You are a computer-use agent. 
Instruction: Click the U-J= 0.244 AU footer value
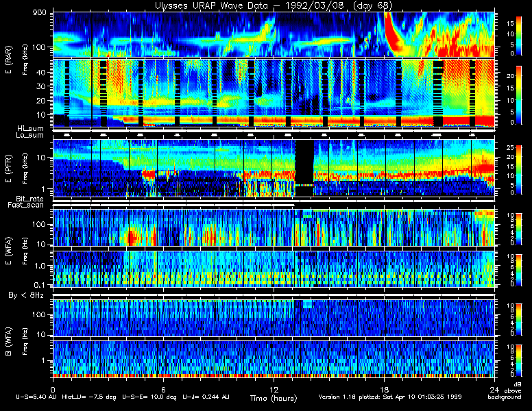point(206,397)
